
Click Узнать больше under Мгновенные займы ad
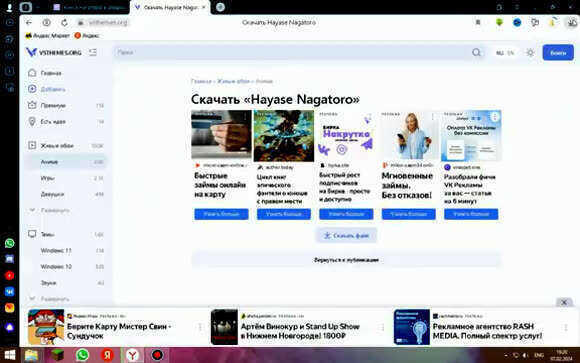(409, 214)
